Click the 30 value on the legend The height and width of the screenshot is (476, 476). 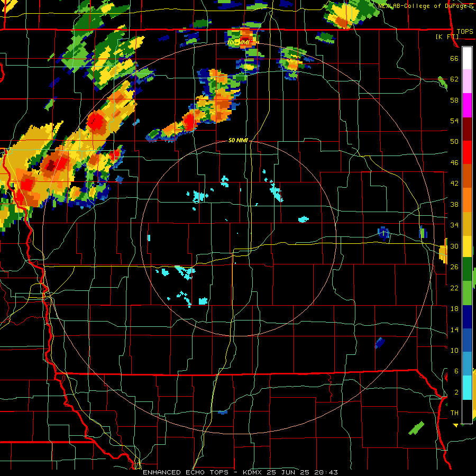[x=454, y=246]
